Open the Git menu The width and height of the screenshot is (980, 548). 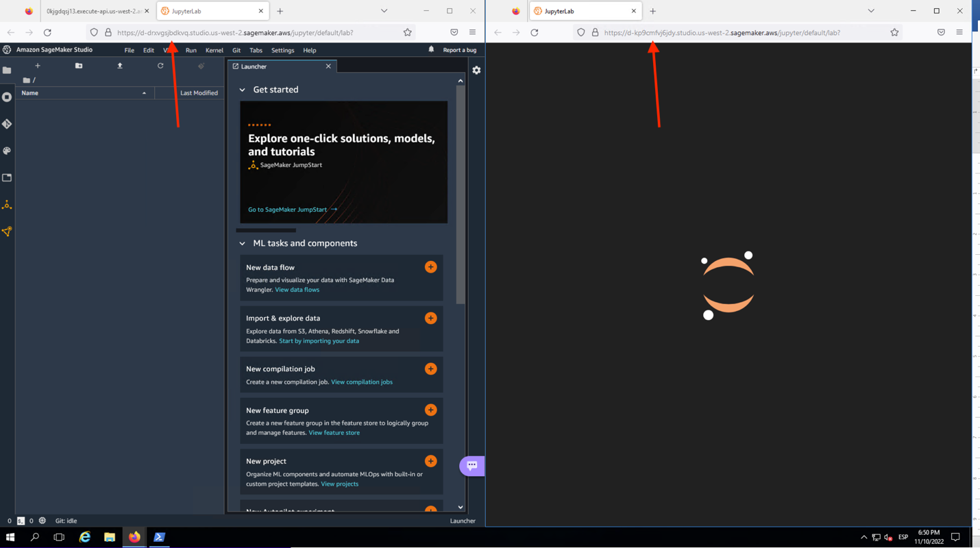(236, 50)
